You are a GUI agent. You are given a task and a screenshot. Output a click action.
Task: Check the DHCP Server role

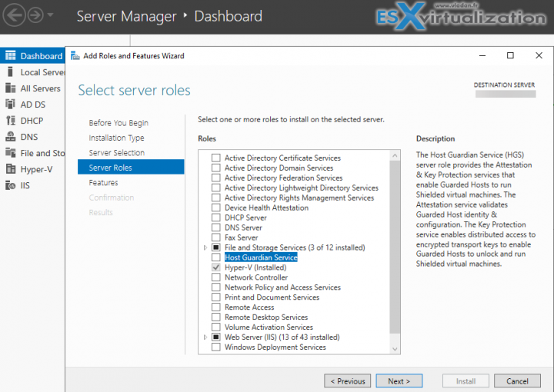[216, 218]
